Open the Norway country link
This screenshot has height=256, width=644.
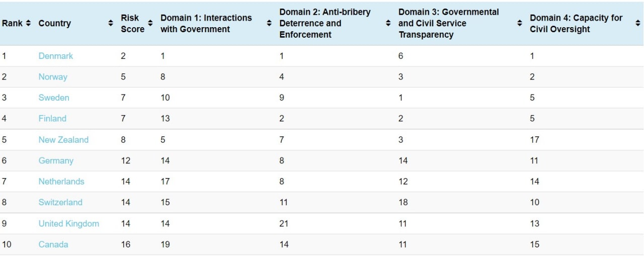coord(53,77)
